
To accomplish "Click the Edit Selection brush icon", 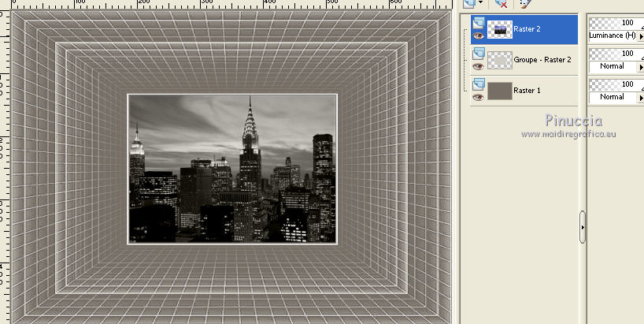I will [524, 4].
